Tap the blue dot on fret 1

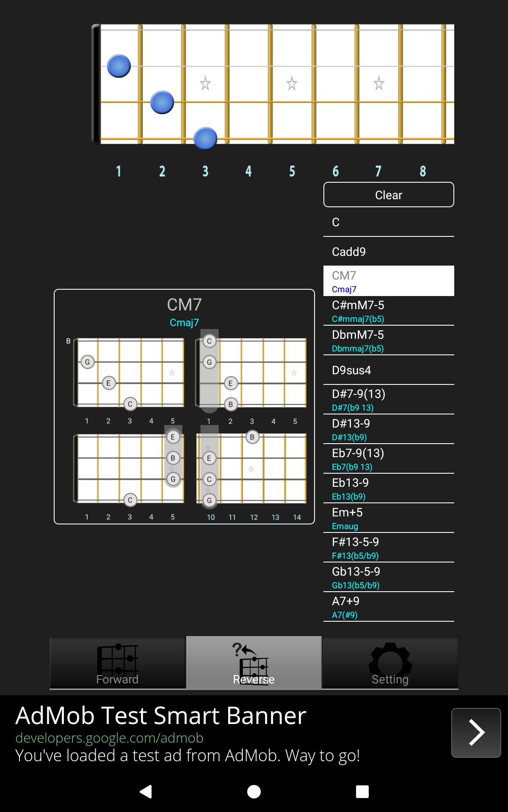click(x=119, y=66)
